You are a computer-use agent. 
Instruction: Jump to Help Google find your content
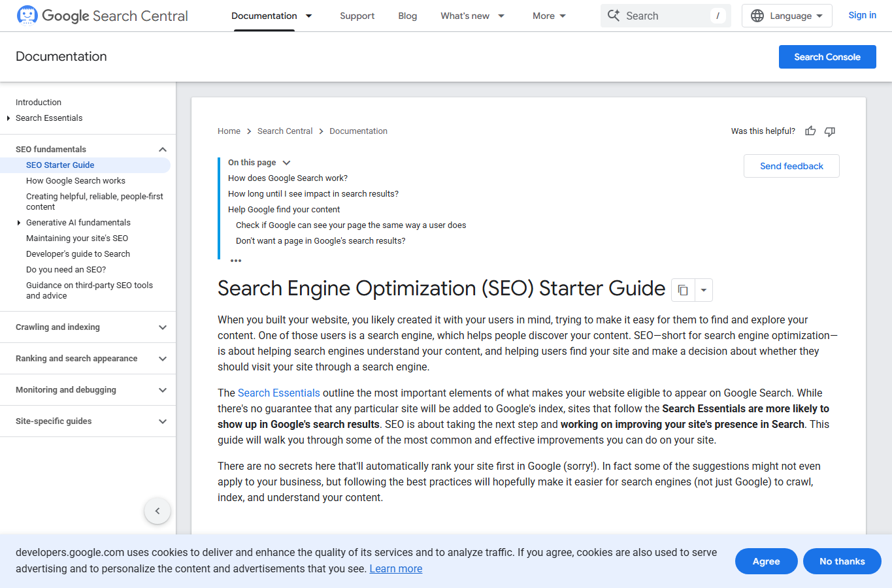coord(284,210)
